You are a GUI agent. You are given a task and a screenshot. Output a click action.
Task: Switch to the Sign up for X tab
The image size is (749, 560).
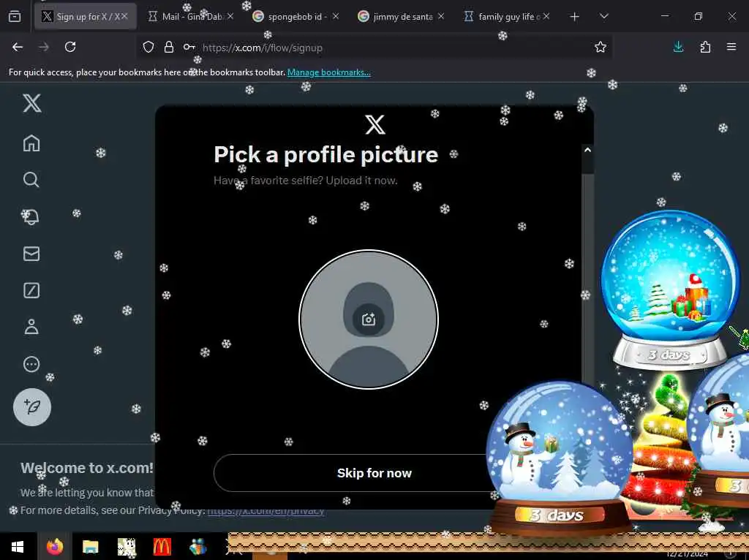86,17
